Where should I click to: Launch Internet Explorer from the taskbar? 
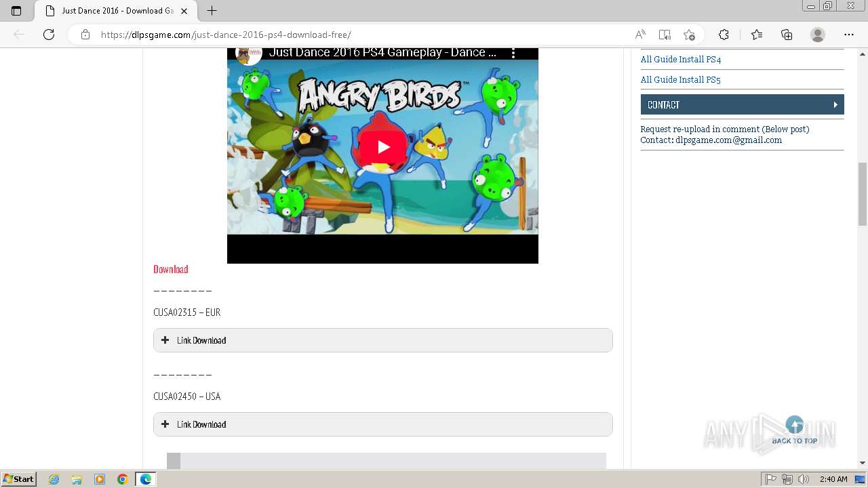(x=54, y=479)
